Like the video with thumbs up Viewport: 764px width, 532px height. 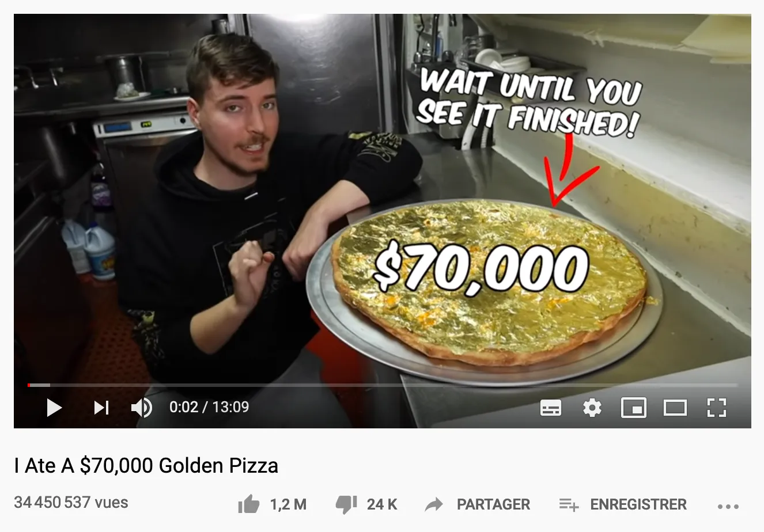point(249,505)
